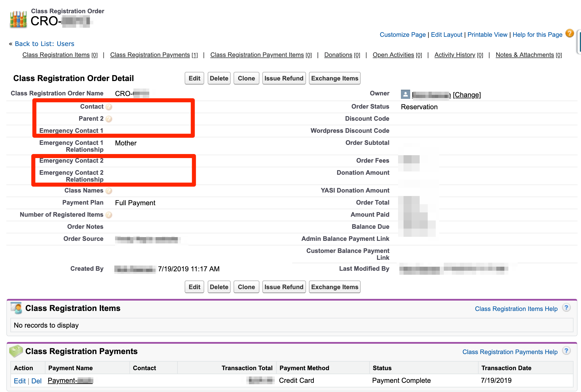The image size is (581, 392).
Task: Jump to Class Registration Payments related list
Action: pyautogui.click(x=150, y=55)
